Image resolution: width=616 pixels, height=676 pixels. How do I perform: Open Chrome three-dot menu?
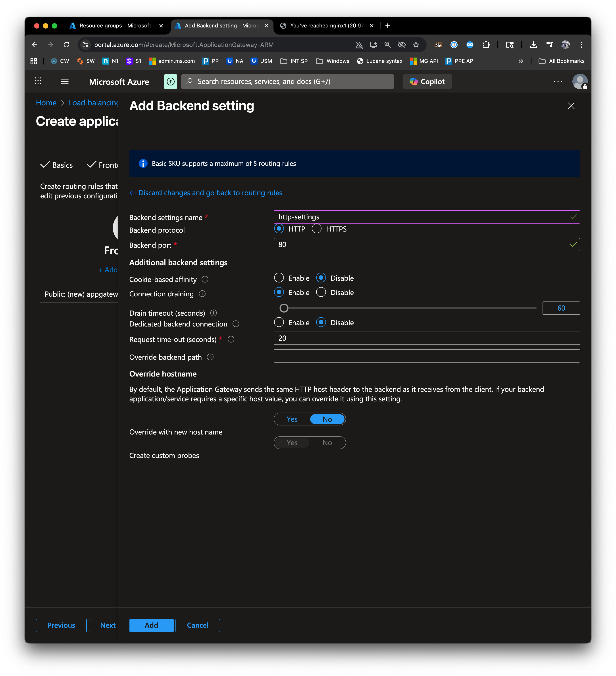[x=581, y=44]
